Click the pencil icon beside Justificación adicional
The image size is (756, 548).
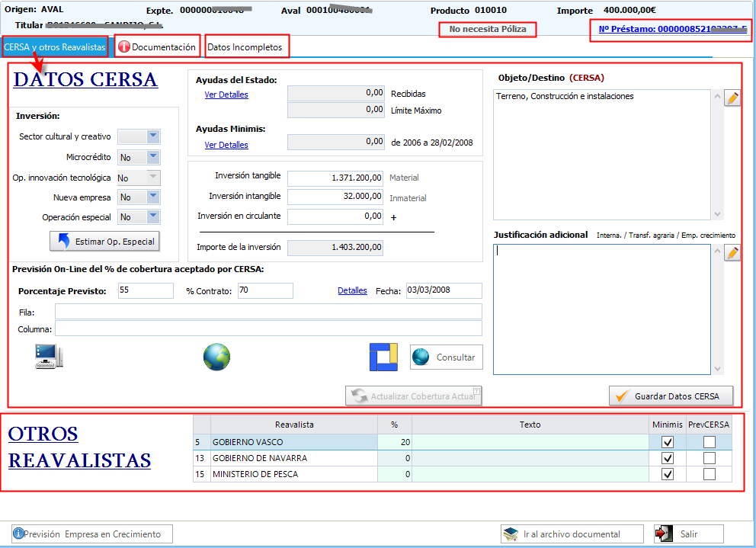point(732,253)
